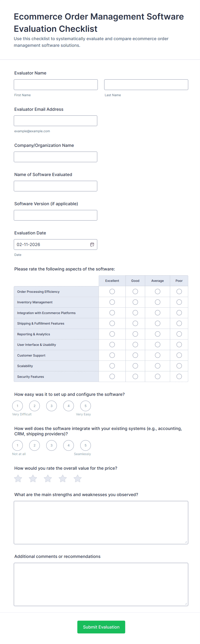Select setup ease rating 1, Very Difficult
Image resolution: width=200 pixels, height=644 pixels.
17,406
